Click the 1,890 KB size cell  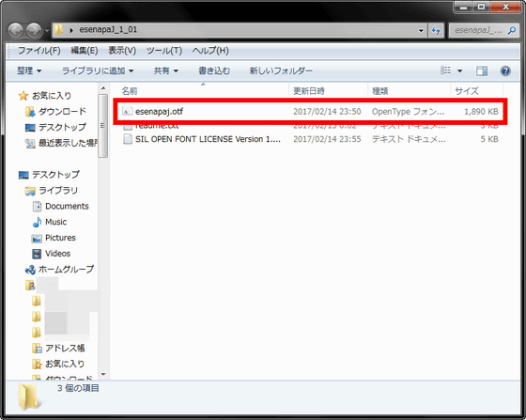tap(481, 112)
